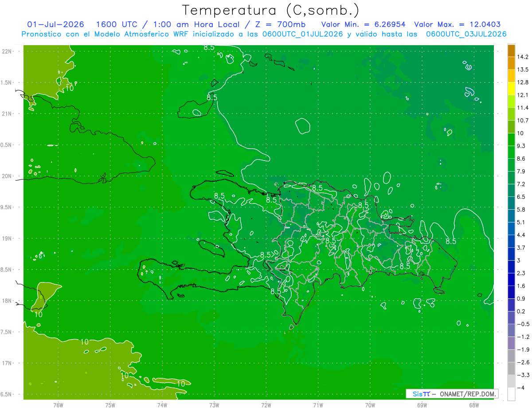
Task: Click colorbar label "12.1"
Action: point(523,95)
